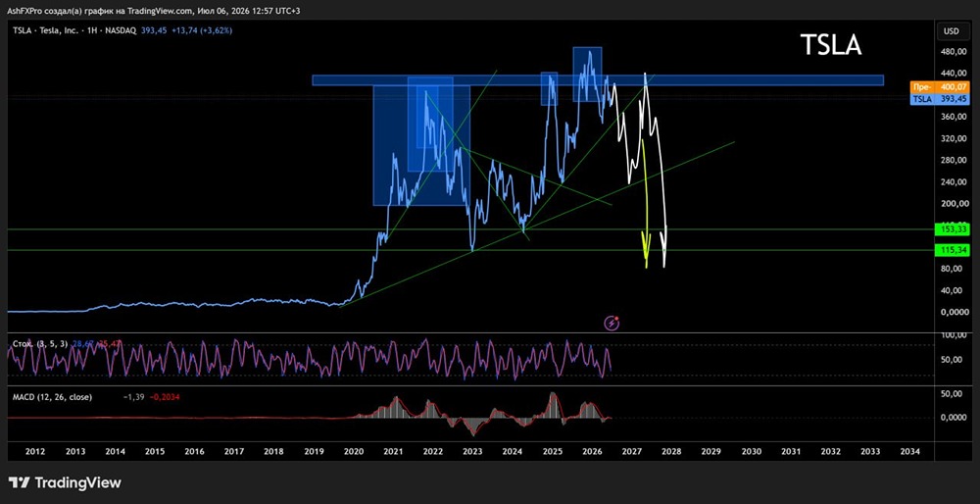Open the USD currency selector
The image size is (980, 504).
(952, 30)
